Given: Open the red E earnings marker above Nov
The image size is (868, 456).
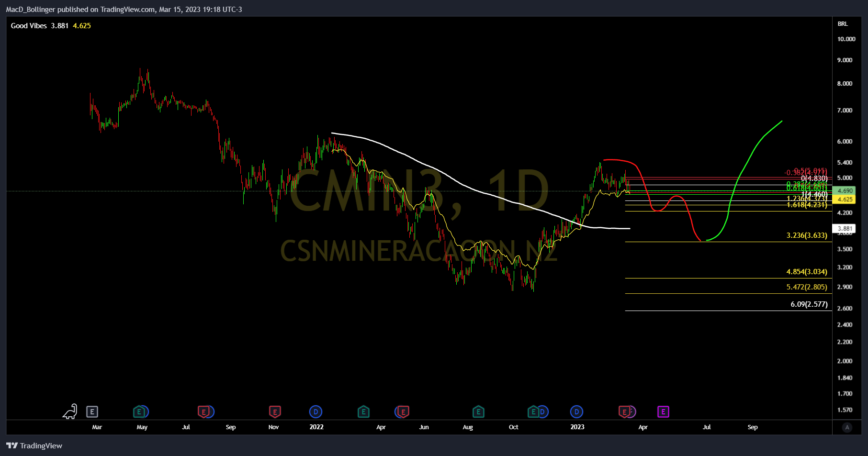Looking at the screenshot, I should tap(275, 412).
